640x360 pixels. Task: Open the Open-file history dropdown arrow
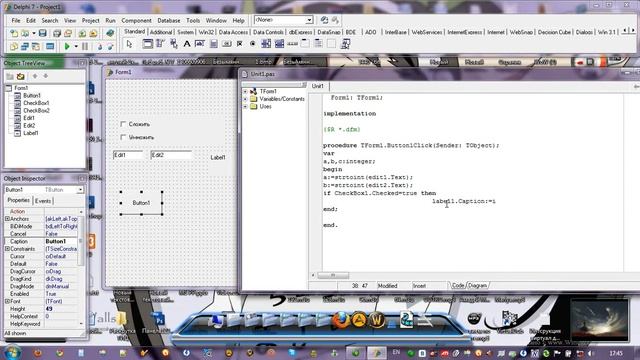click(33, 33)
